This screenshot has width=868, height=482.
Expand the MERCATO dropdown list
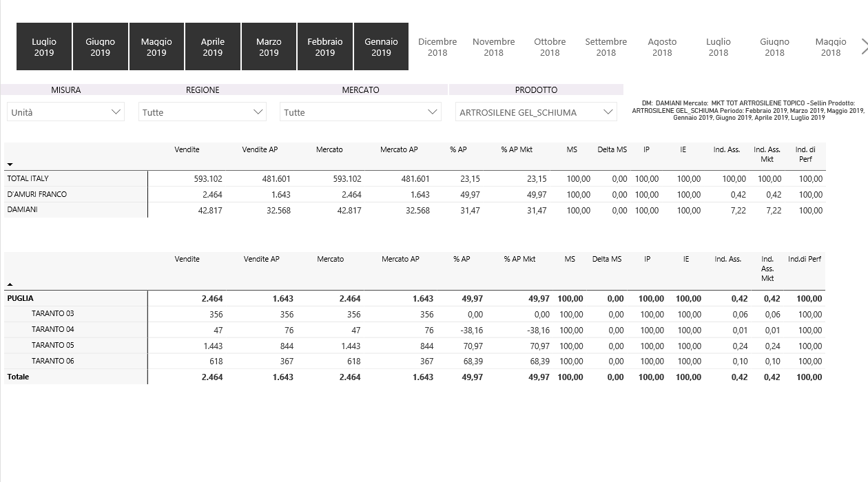(360, 112)
